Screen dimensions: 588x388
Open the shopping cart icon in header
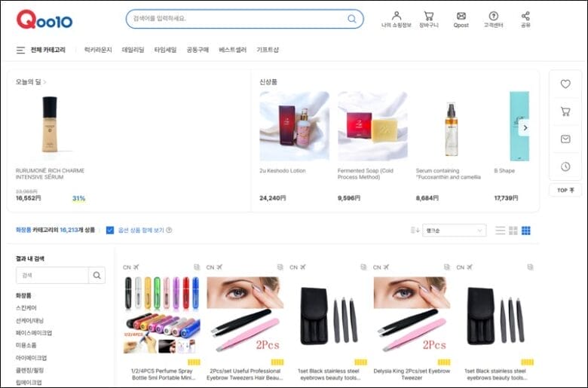click(x=428, y=16)
